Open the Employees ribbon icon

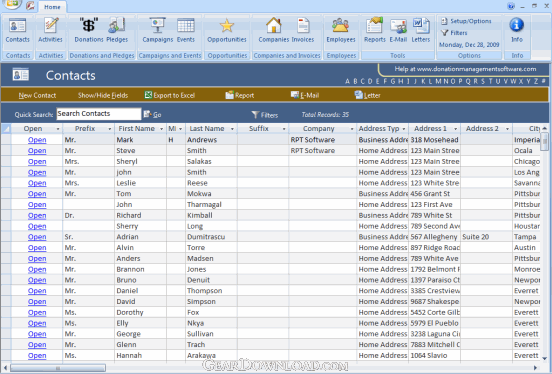(x=341, y=31)
